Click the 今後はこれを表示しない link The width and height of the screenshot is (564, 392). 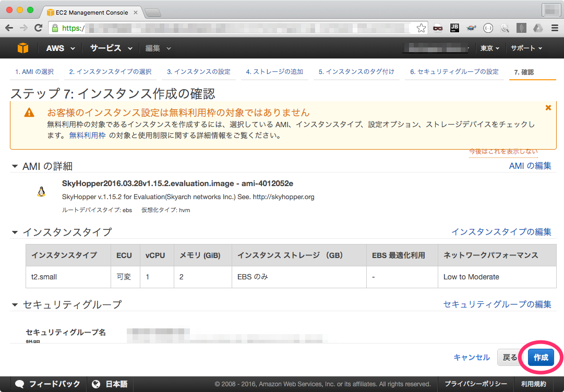(503, 151)
